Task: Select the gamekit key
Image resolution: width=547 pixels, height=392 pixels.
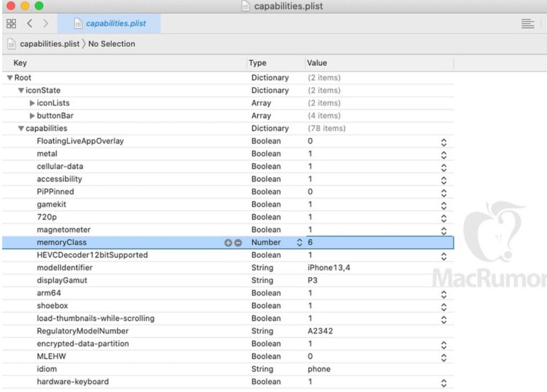Action: (51, 204)
